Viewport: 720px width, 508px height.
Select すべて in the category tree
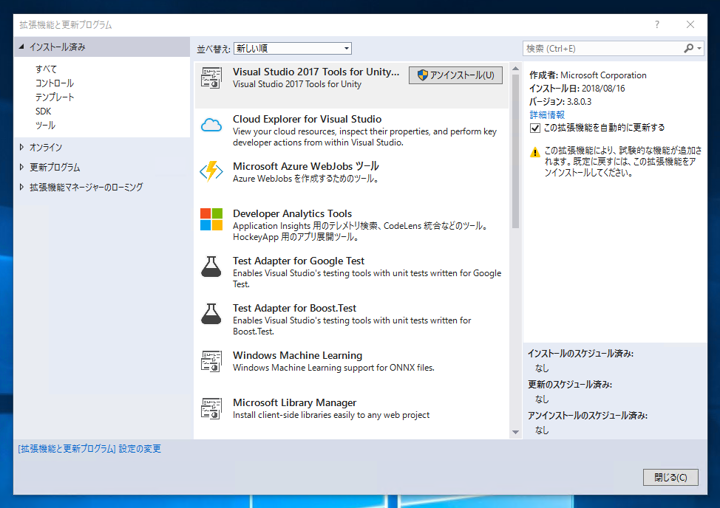point(46,69)
